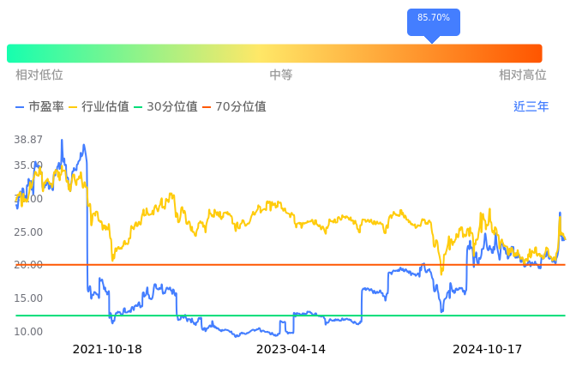Click the 2021-10-18 date axis label
588x379 pixels.
[x=107, y=350]
